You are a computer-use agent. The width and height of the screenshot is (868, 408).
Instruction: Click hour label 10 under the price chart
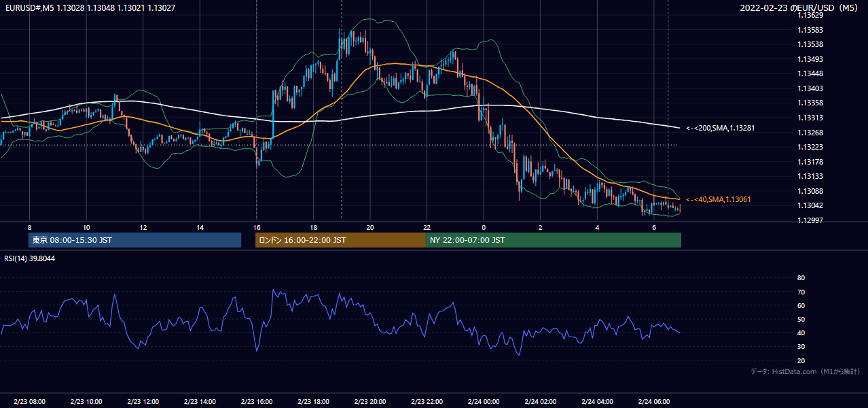86,226
